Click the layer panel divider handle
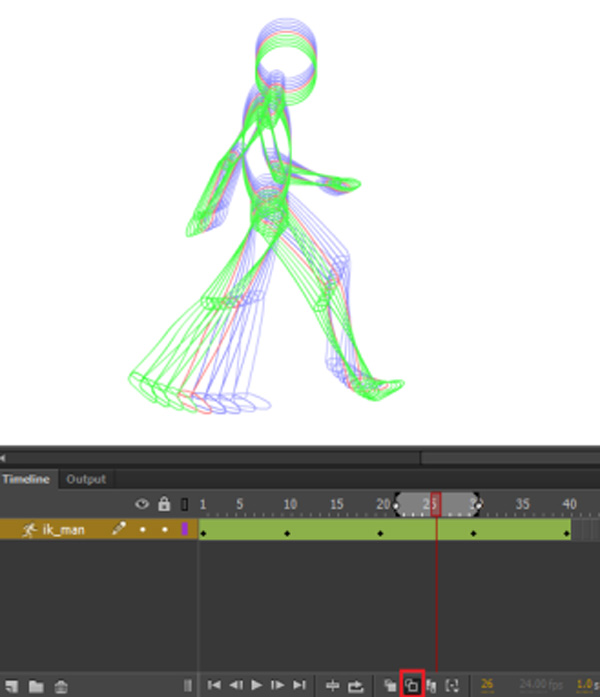The width and height of the screenshot is (600, 697). [x=188, y=685]
